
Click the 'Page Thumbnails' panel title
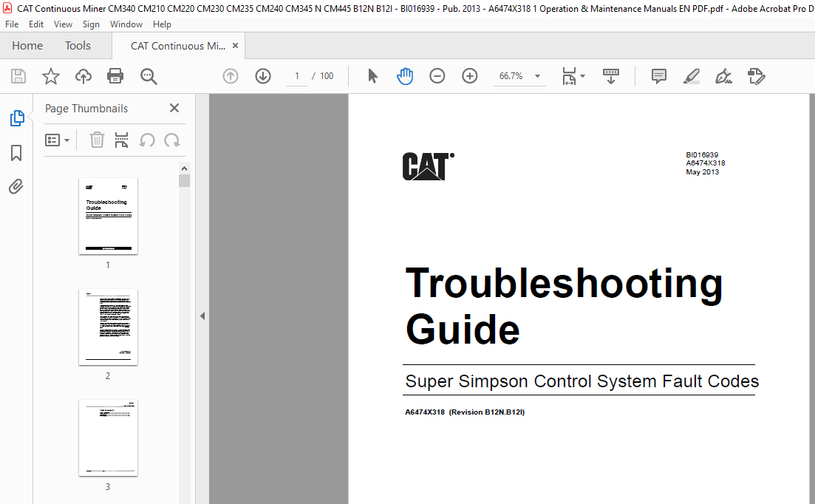pyautogui.click(x=86, y=108)
